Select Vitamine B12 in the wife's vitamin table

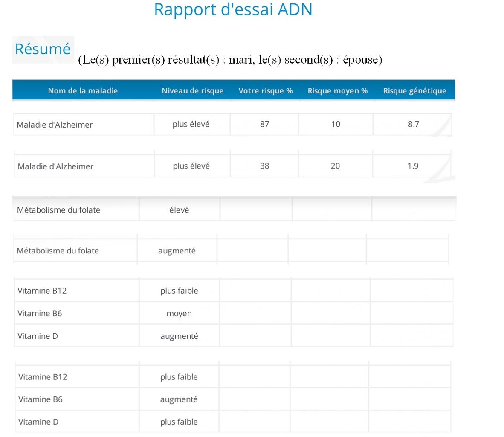43,377
